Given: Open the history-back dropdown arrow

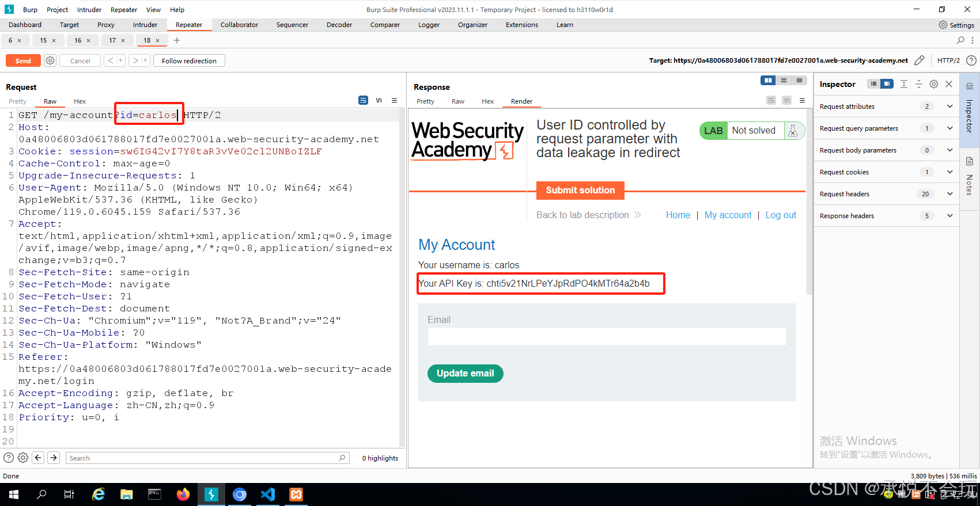Looking at the screenshot, I should [120, 60].
